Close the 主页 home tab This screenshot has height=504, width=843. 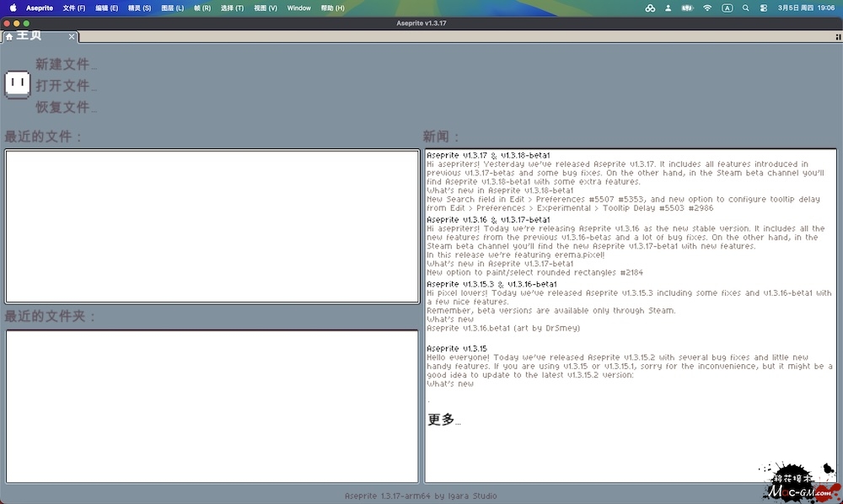72,36
